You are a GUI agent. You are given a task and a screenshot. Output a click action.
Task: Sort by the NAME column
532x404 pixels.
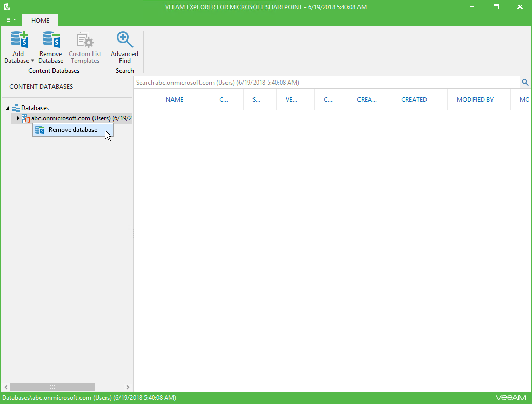coord(175,99)
